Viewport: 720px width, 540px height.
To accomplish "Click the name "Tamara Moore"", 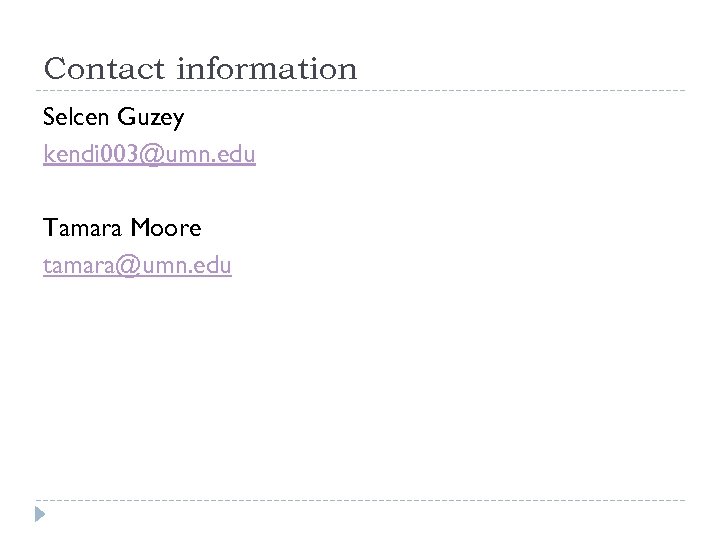I will pyautogui.click(x=122, y=228).
